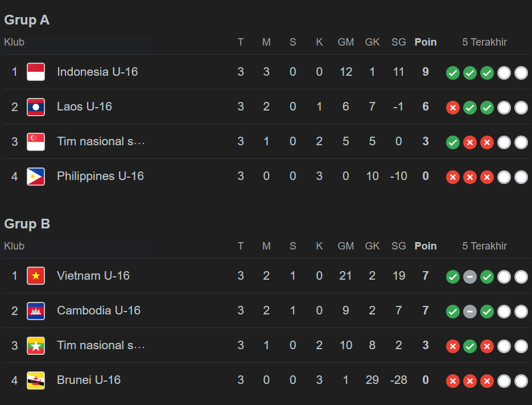Click the Vietnam U-16 flag icon

[x=36, y=276]
